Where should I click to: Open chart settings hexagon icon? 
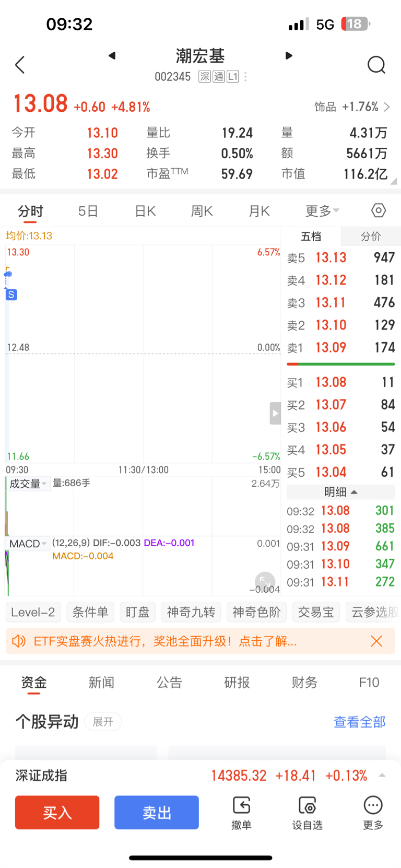click(x=379, y=210)
